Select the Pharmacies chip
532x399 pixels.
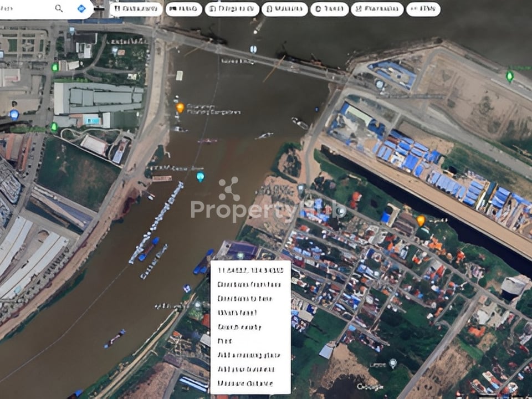(x=377, y=9)
